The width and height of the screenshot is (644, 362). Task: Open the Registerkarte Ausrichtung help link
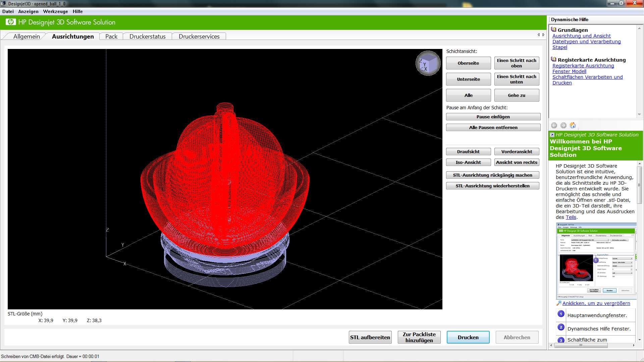(x=583, y=66)
